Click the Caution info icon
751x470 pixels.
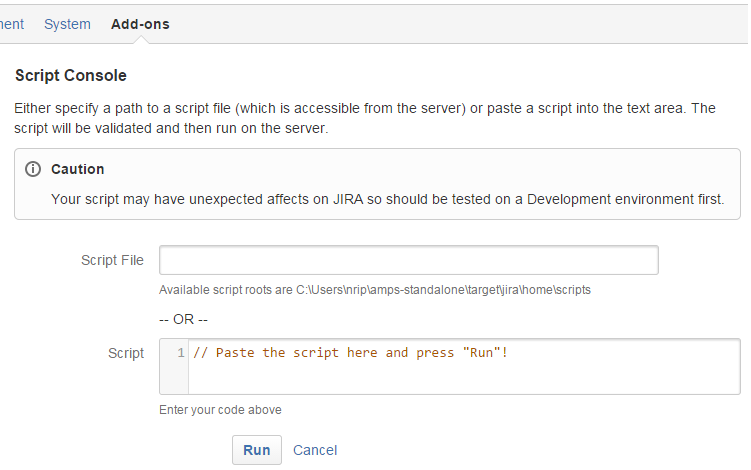coord(33,169)
